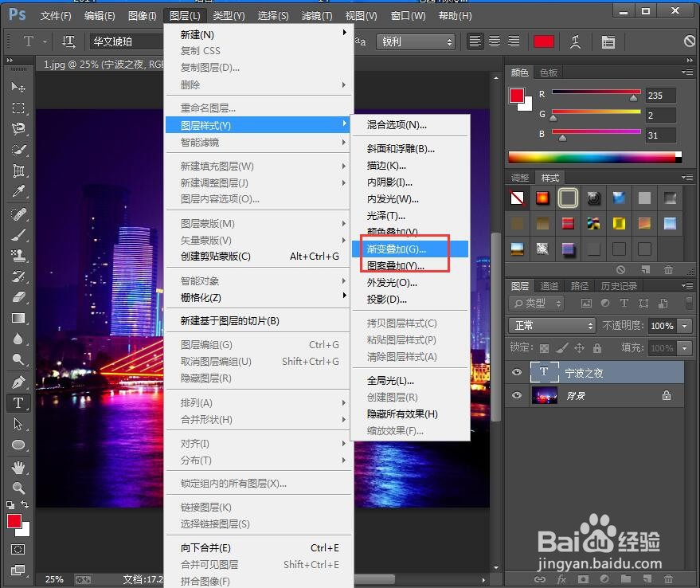The image size is (700, 588).
Task: Toggle visibility of 背景 layer
Action: 517,395
